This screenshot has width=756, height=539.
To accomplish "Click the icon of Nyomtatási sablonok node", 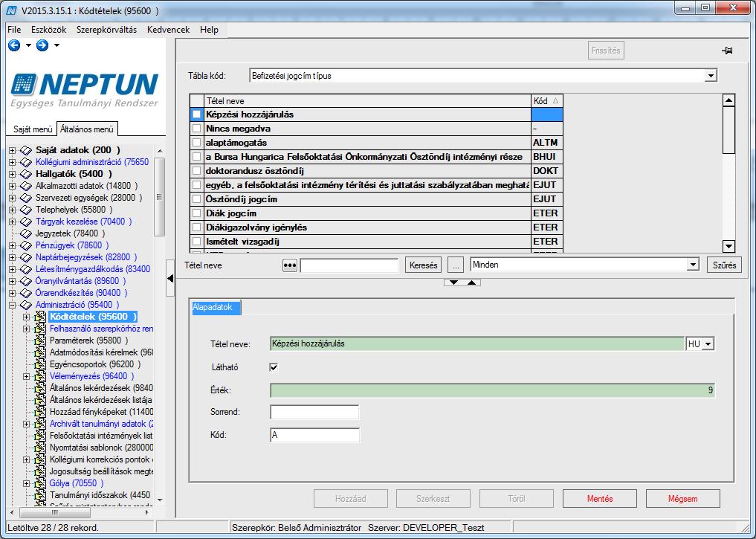I will [40, 448].
